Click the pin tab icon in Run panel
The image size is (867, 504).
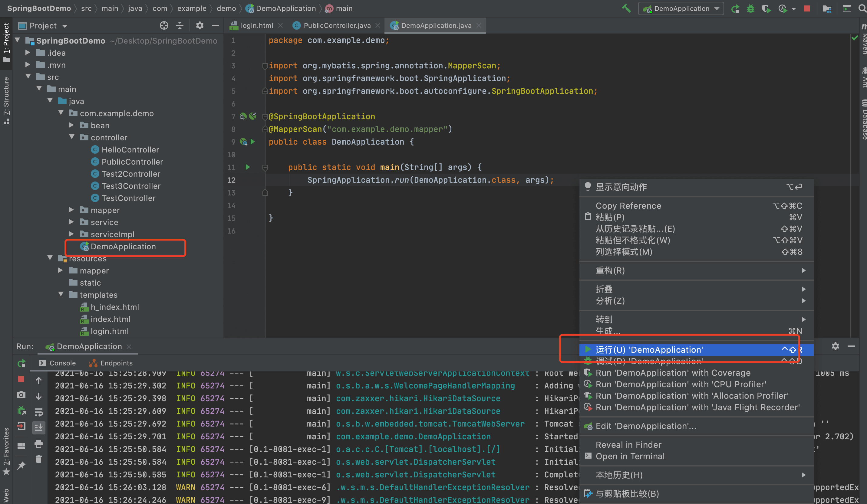point(21,466)
